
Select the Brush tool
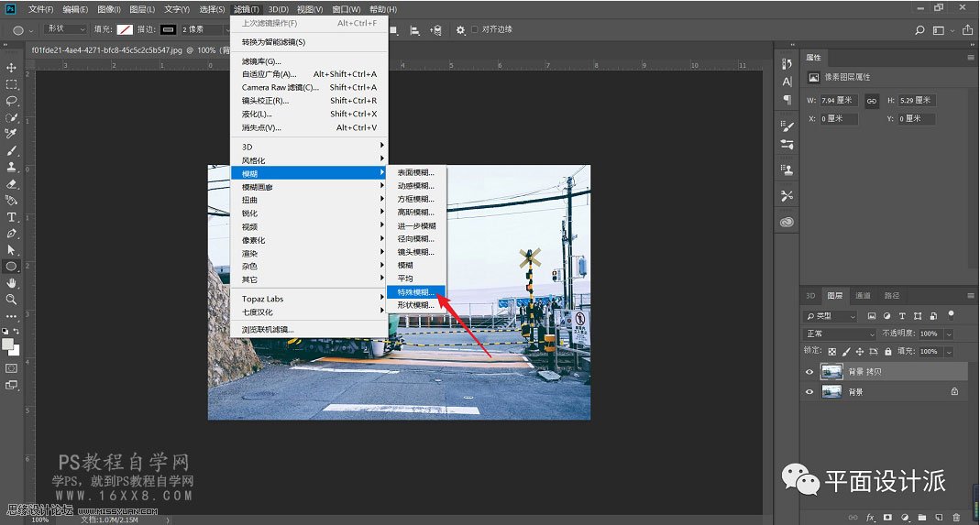[11, 150]
